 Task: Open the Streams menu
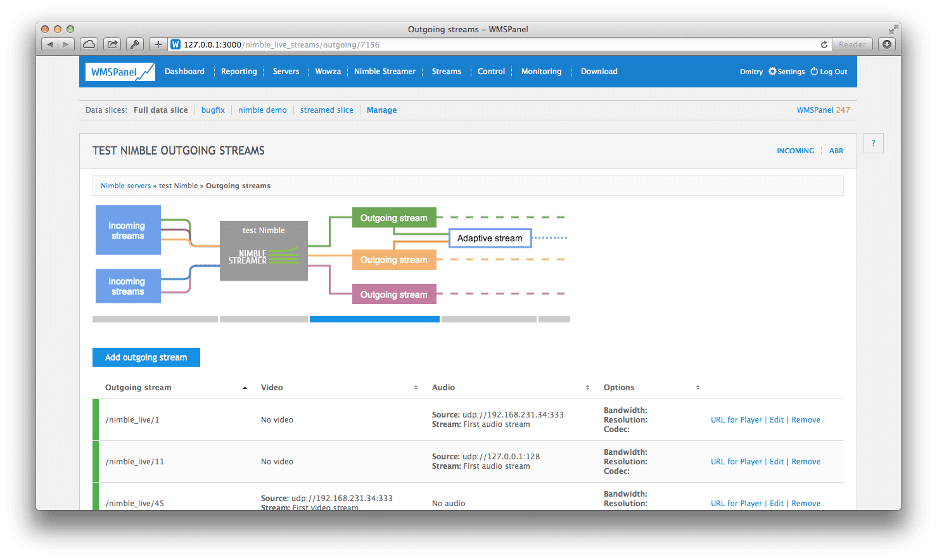click(447, 72)
